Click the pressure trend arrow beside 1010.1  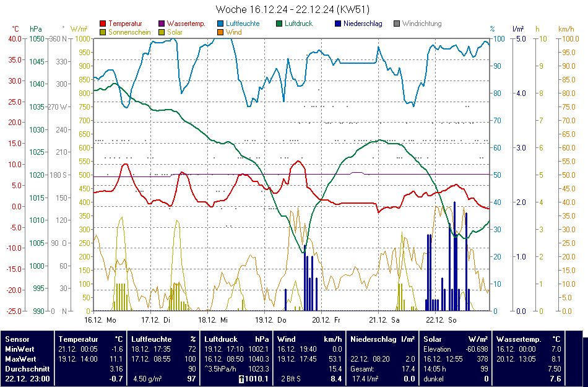(241, 379)
